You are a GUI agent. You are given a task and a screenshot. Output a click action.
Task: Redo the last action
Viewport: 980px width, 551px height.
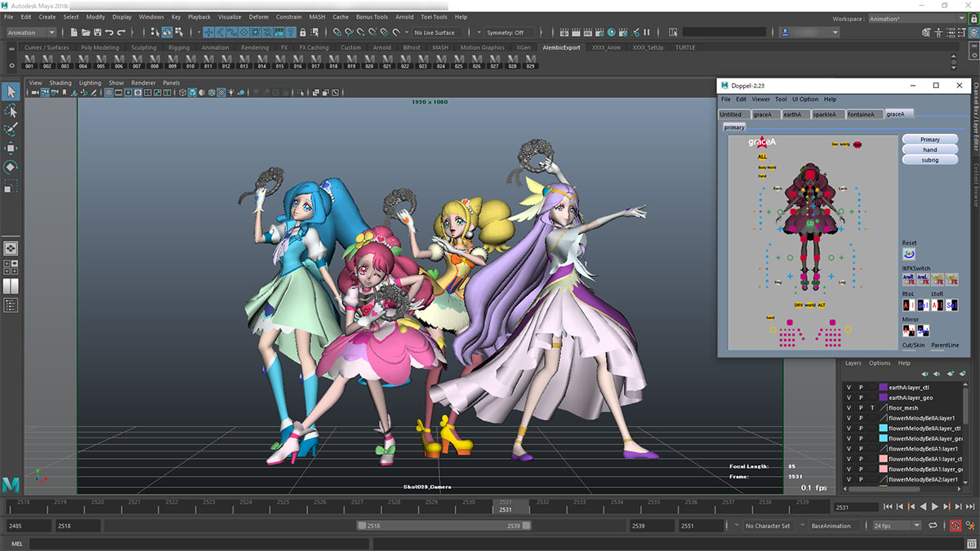pos(121,33)
